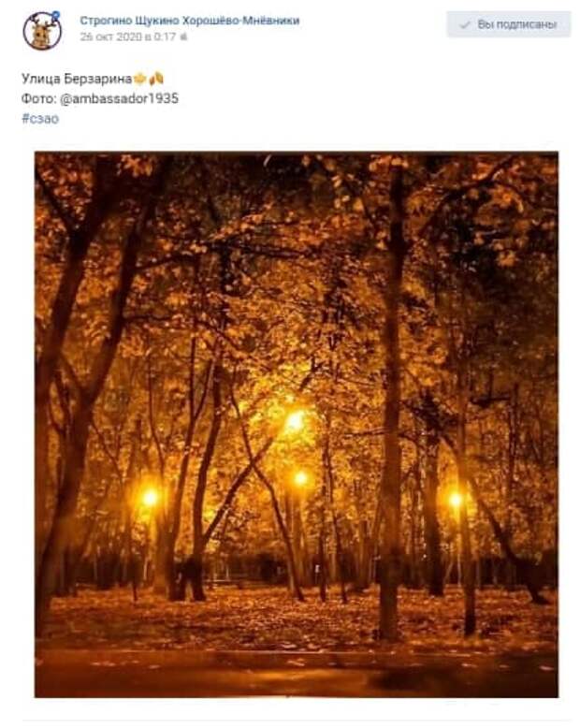This screenshot has height=728, width=580.
Task: Click the wet road at photo bottom
Action: tap(297, 673)
